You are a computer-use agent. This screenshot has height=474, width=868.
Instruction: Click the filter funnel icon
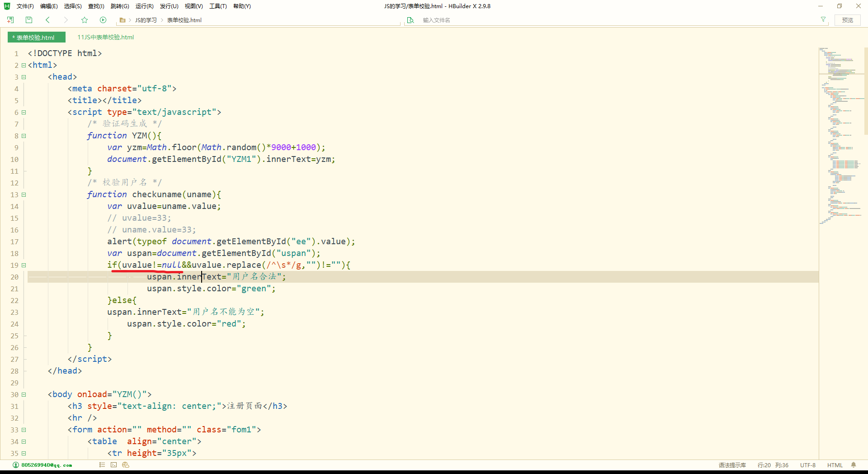click(823, 19)
